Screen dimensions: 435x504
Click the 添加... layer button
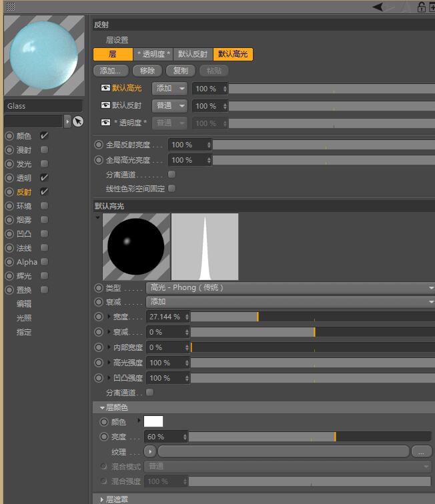[x=111, y=71]
